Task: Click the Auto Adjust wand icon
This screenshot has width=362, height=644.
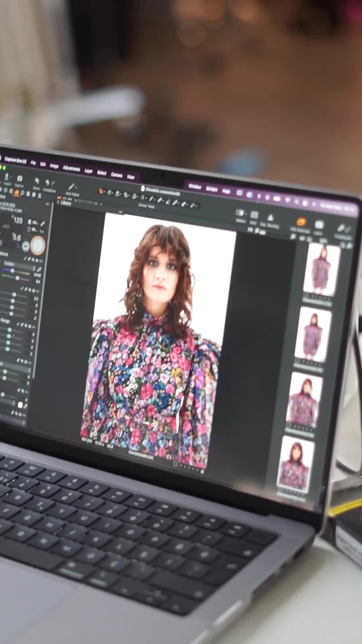Action: (71, 187)
